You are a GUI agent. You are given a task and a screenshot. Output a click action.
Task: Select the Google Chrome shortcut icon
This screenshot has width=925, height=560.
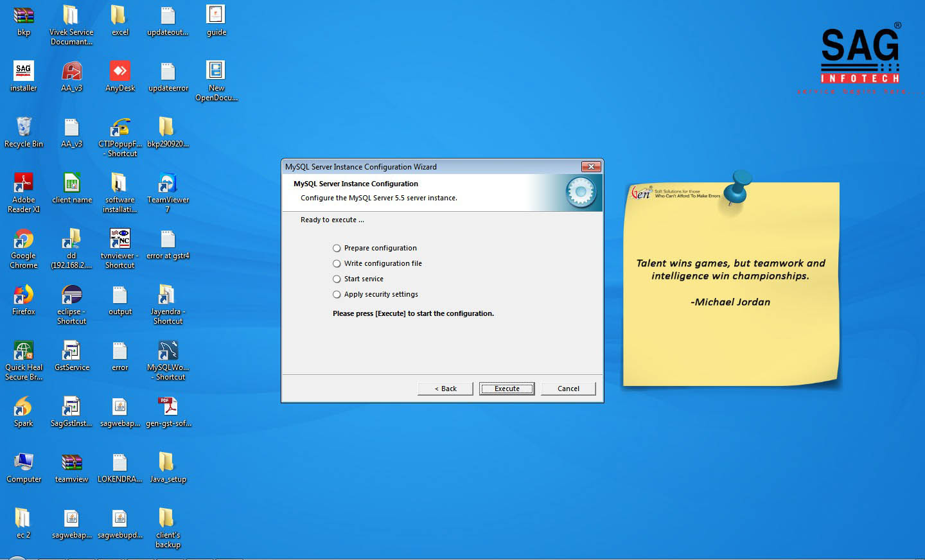pos(24,240)
